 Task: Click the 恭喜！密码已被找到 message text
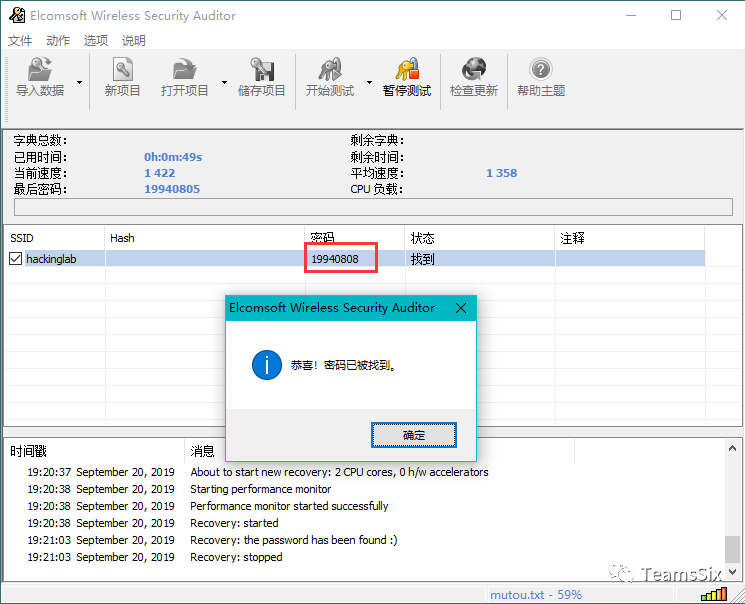(x=343, y=365)
